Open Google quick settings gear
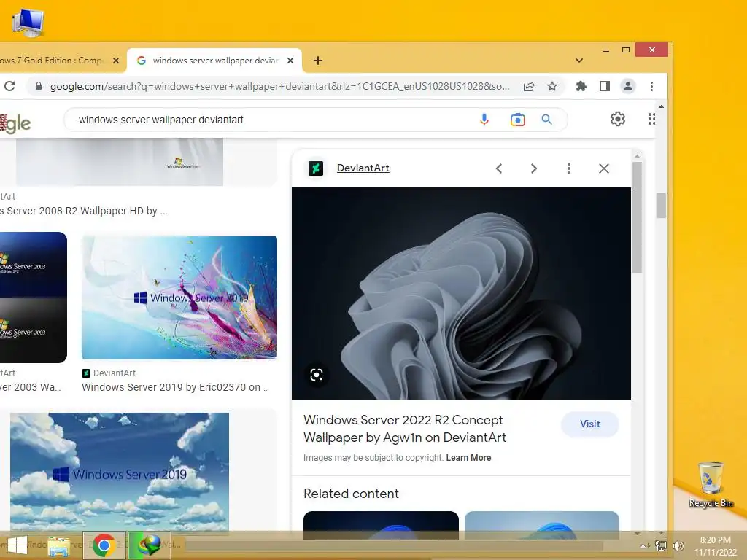This screenshot has height=560, width=747. (618, 119)
